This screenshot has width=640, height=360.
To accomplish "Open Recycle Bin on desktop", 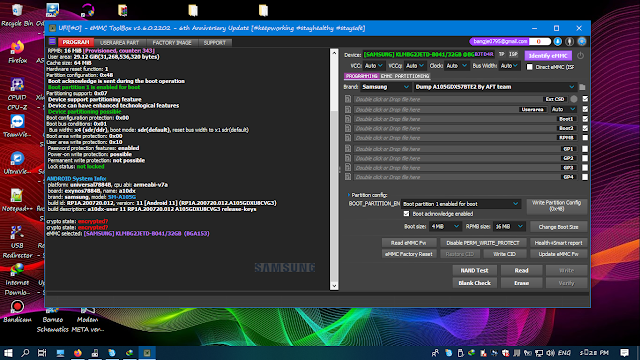I will click(x=17, y=15).
